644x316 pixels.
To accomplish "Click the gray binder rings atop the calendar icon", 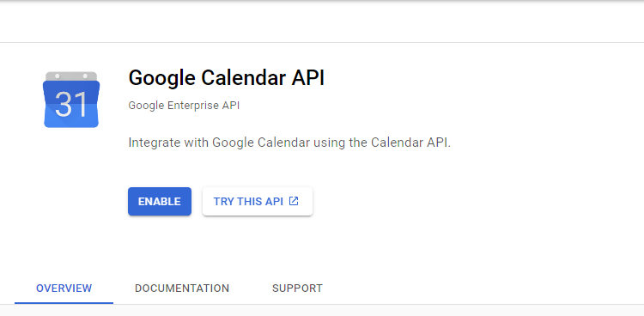I will 71,76.
